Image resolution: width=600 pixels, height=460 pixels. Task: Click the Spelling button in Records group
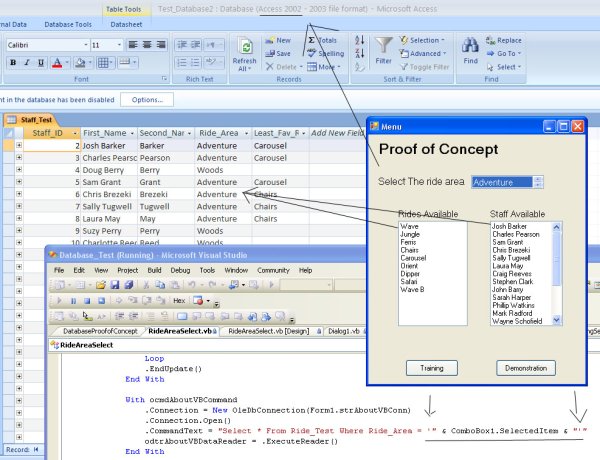326,54
